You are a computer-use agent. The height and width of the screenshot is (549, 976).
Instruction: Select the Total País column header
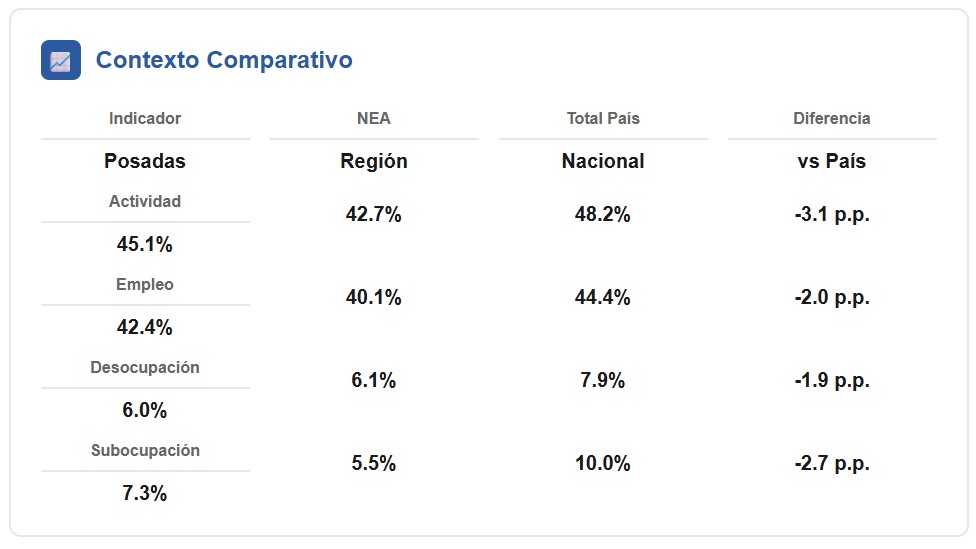(x=603, y=118)
